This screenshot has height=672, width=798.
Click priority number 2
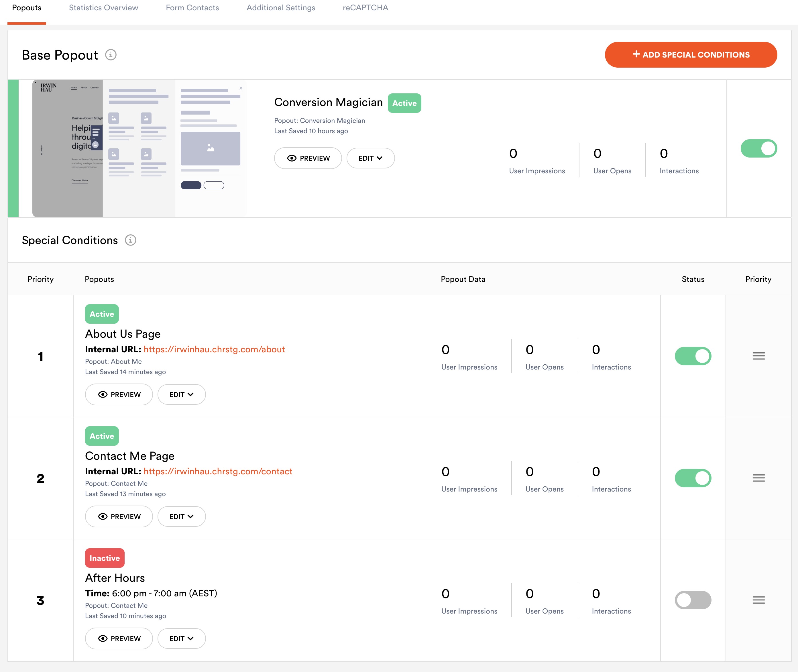(x=40, y=478)
